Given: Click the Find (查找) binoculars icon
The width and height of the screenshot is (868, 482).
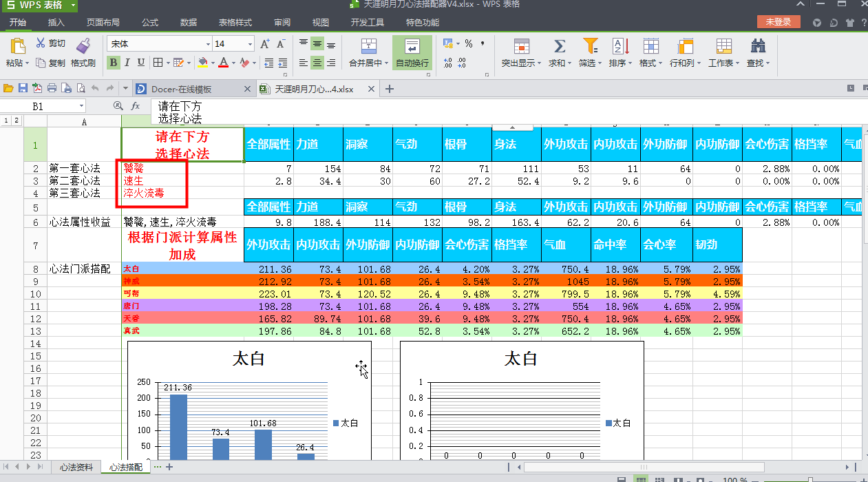Looking at the screenshot, I should (759, 46).
